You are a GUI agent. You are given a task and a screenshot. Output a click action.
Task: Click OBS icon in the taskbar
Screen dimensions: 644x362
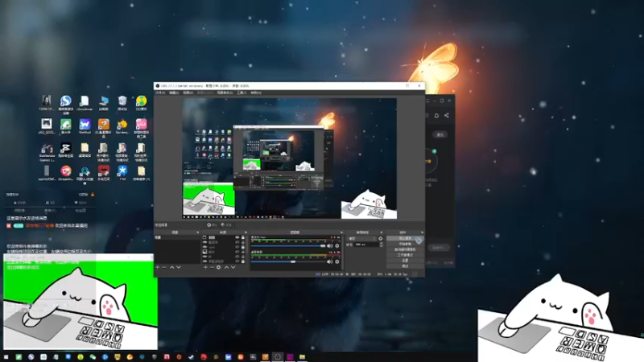[278, 356]
